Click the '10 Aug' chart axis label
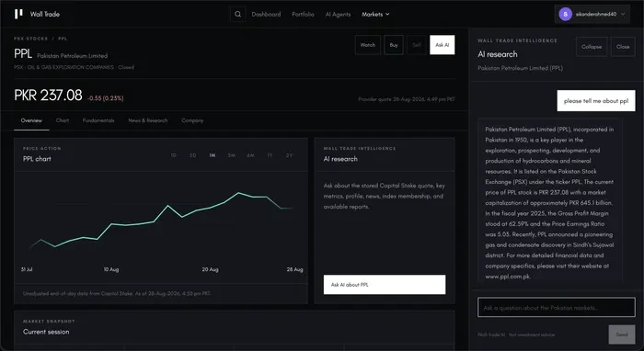Viewport: 644px width, 351px height. [111, 269]
